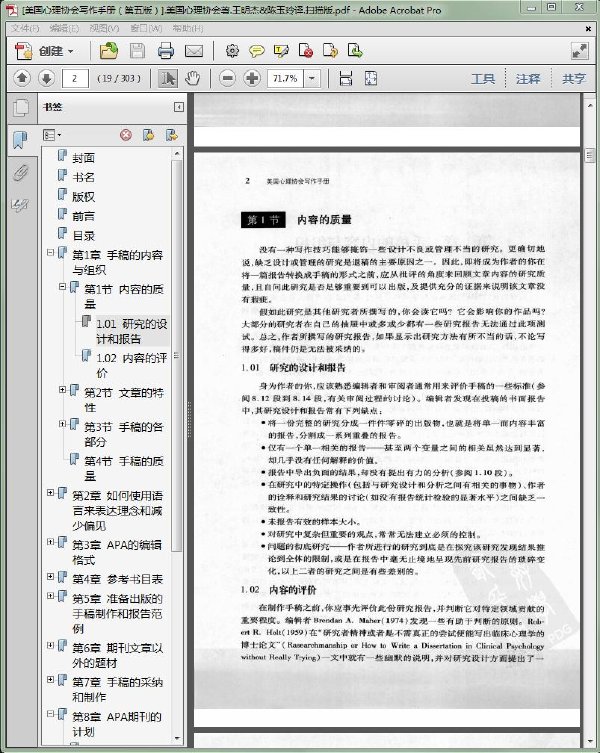
Task: Expand the 第4章 参考书目表 node
Action: click(x=50, y=576)
